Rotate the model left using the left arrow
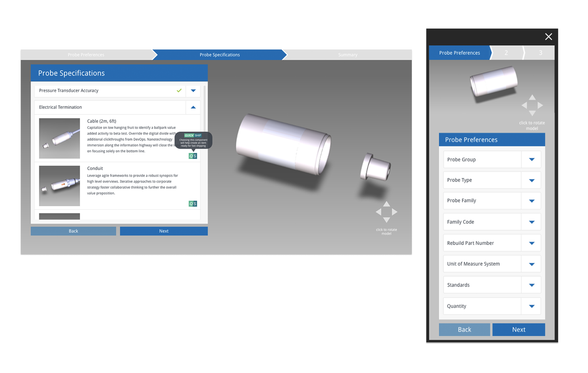 (x=379, y=212)
